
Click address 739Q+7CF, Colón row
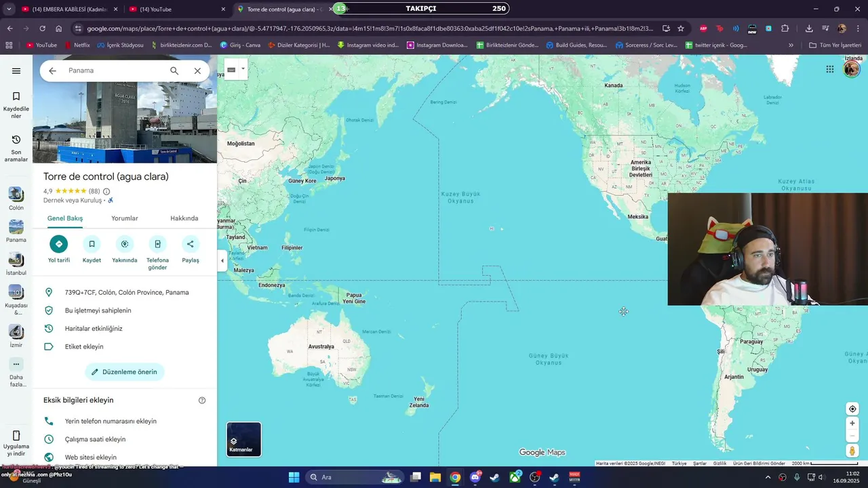pos(125,293)
